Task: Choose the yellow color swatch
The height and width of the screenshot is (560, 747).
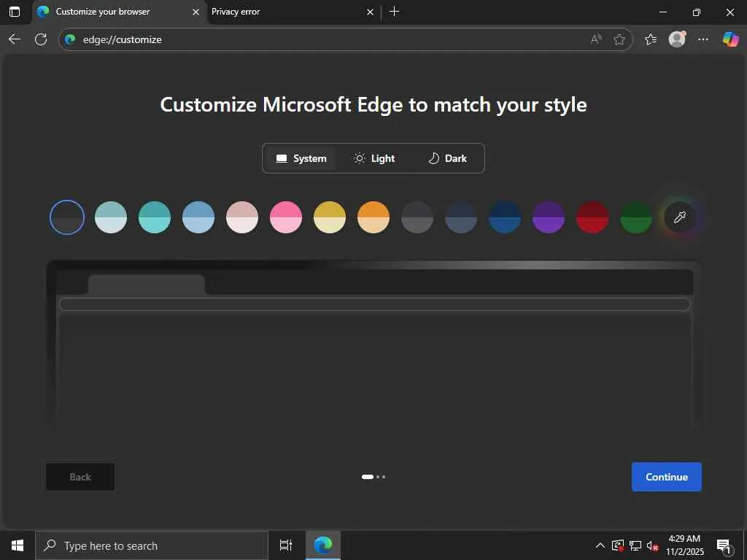Action: tap(330, 217)
